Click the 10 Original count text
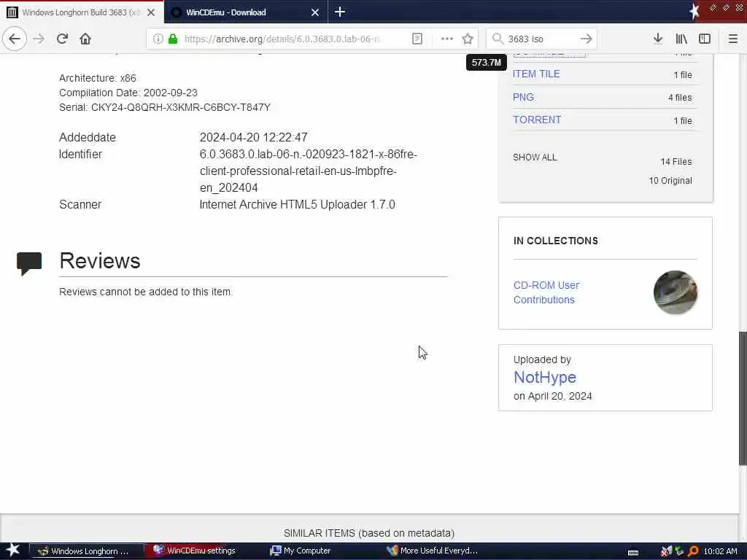This screenshot has height=560, width=747. (x=670, y=181)
